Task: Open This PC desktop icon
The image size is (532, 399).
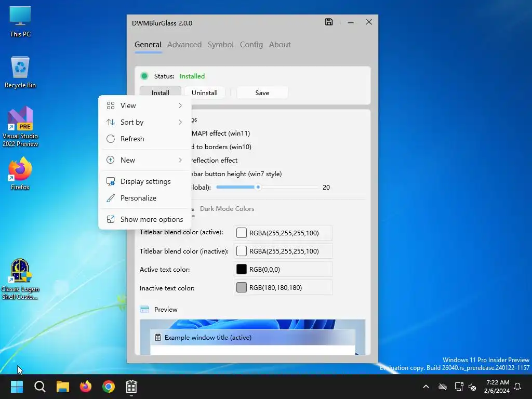Action: point(20,22)
